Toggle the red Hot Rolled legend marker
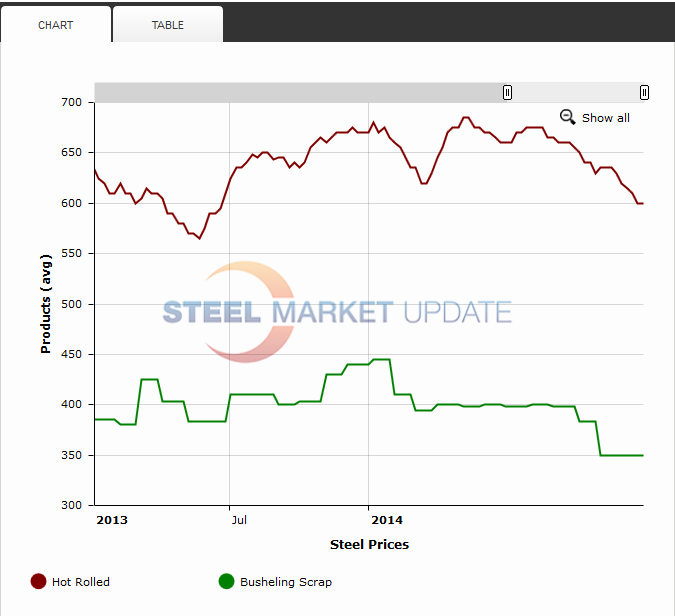This screenshot has width=675, height=616. click(x=39, y=582)
